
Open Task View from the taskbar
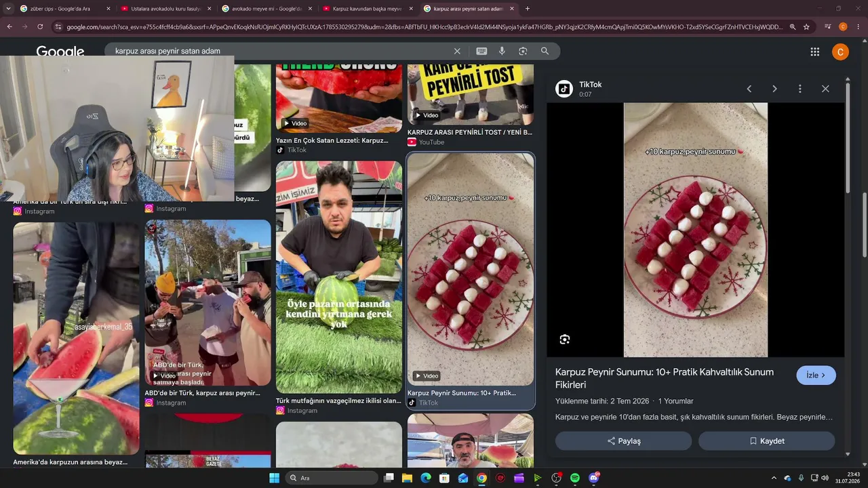tap(389, 478)
